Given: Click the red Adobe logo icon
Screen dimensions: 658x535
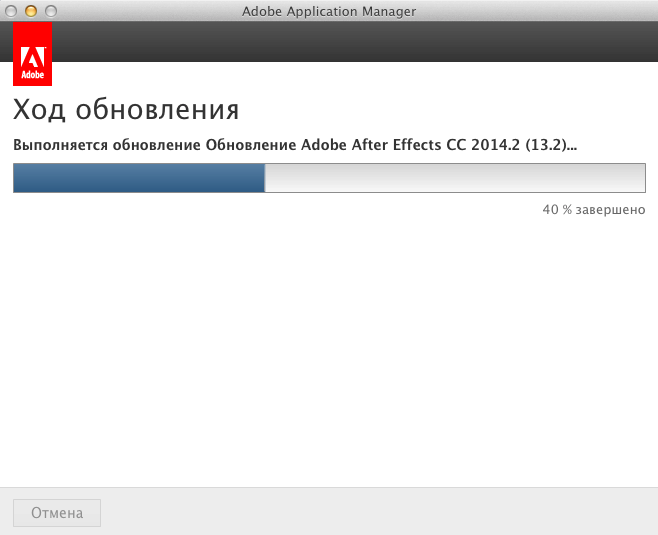Looking at the screenshot, I should click(x=32, y=54).
